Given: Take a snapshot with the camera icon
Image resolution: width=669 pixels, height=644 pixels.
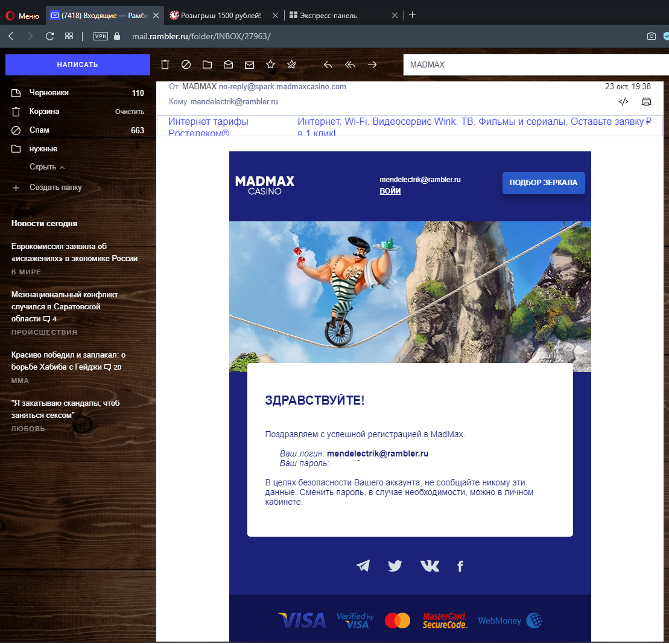Looking at the screenshot, I should click(x=651, y=36).
